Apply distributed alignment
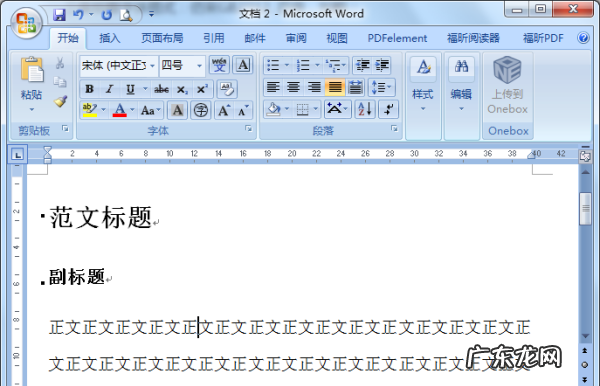The height and width of the screenshot is (386, 600). pyautogui.click(x=355, y=88)
